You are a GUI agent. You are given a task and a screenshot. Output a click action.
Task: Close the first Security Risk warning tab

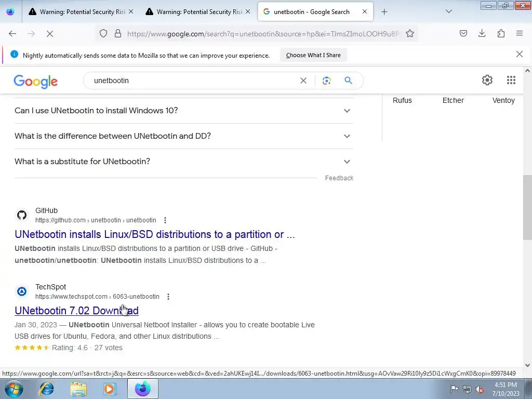coord(131,11)
